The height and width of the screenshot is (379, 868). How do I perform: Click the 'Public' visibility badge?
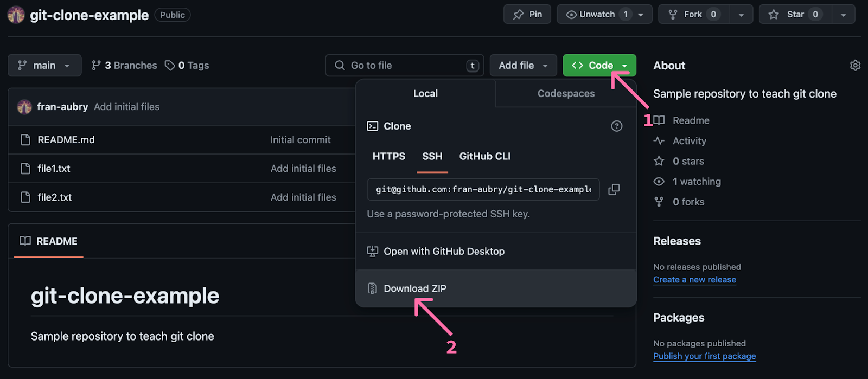(x=173, y=15)
